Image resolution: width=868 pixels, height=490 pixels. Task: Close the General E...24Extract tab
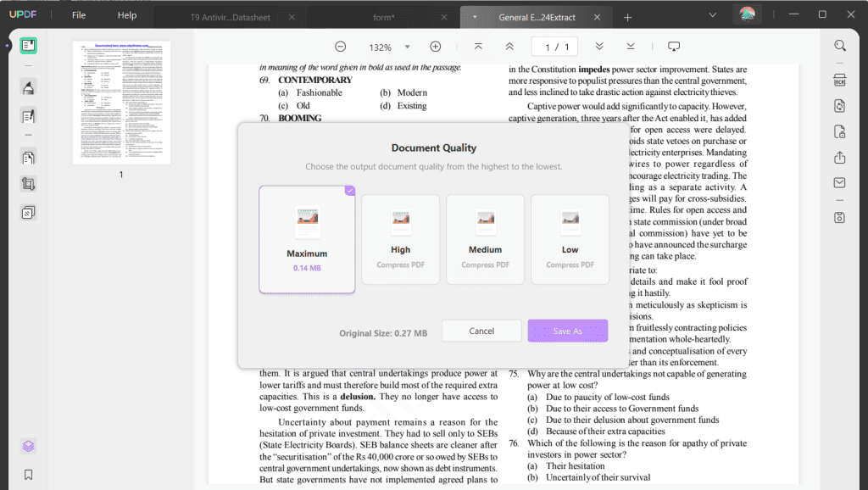[x=598, y=17]
